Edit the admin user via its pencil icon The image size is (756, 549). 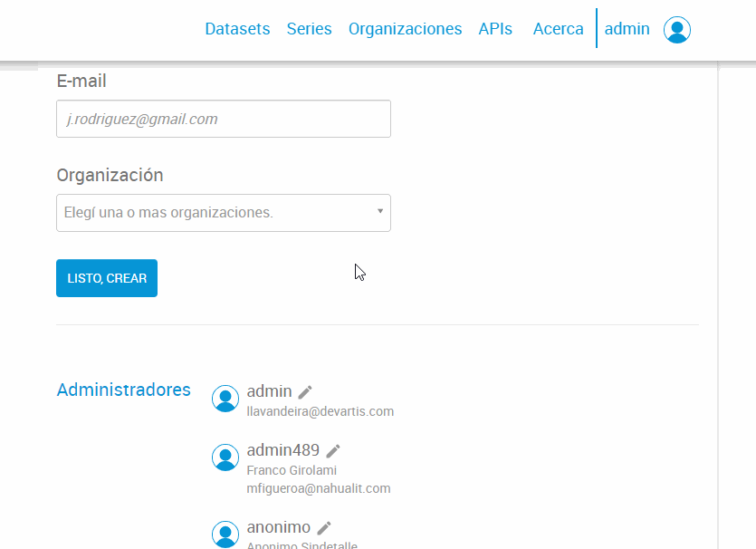[304, 390]
